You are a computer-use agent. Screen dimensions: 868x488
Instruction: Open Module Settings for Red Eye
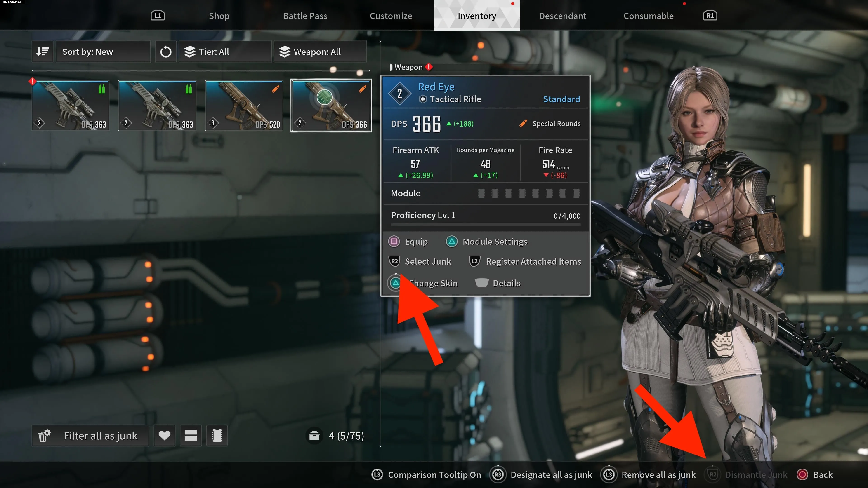[494, 241]
